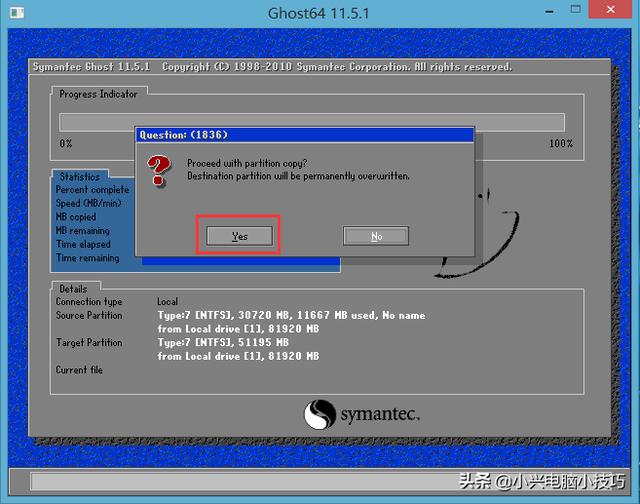Click the Source Partition label
Screen dimensions: 640x504
89,315
